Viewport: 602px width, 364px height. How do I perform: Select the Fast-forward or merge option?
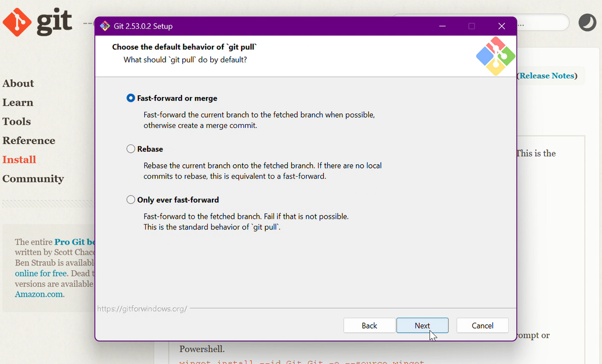coord(172,98)
